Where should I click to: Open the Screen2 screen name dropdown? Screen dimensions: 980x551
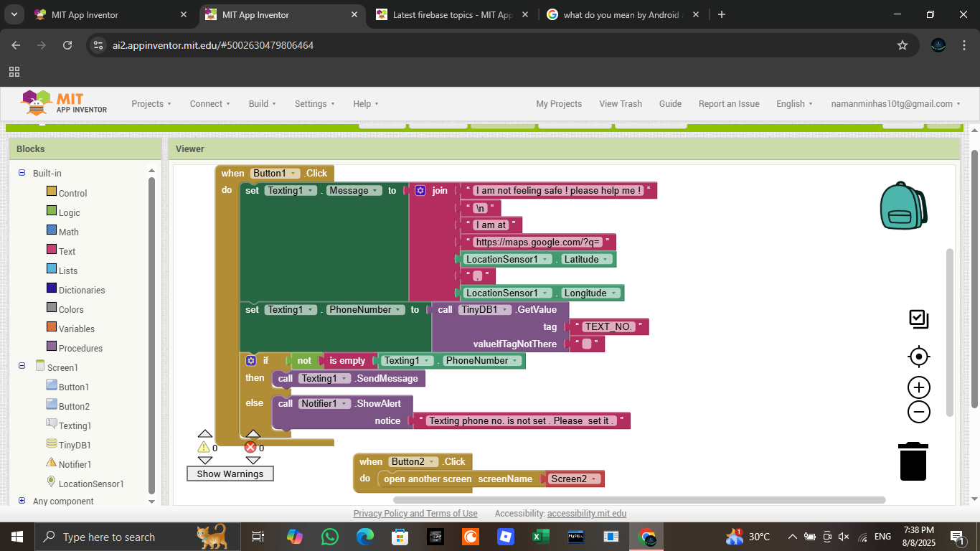click(x=595, y=479)
